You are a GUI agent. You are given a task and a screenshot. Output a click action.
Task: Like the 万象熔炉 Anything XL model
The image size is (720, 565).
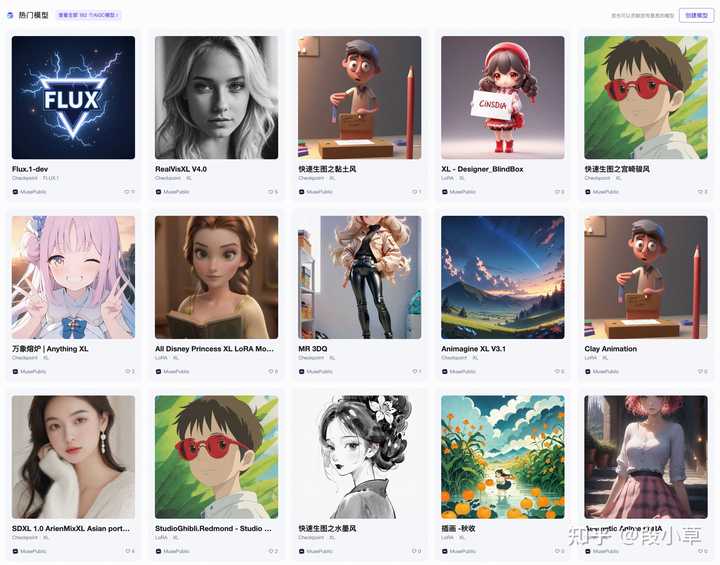[x=127, y=371]
